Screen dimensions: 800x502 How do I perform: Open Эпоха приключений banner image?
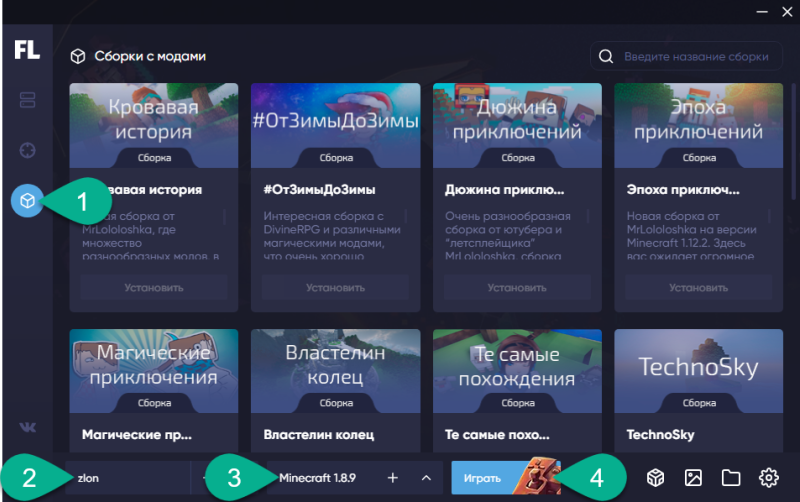pos(698,126)
